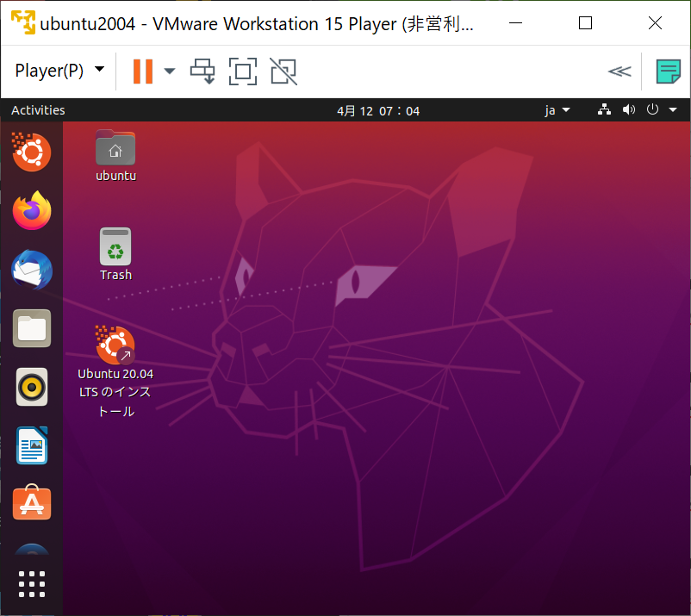Click the VMware logo in the title bar
The width and height of the screenshot is (691, 616).
click(x=23, y=22)
